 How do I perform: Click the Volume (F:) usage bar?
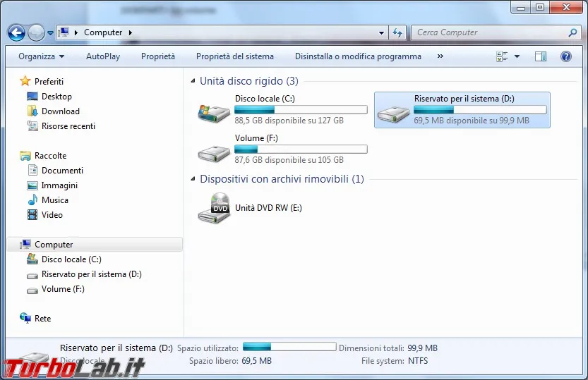pyautogui.click(x=301, y=149)
